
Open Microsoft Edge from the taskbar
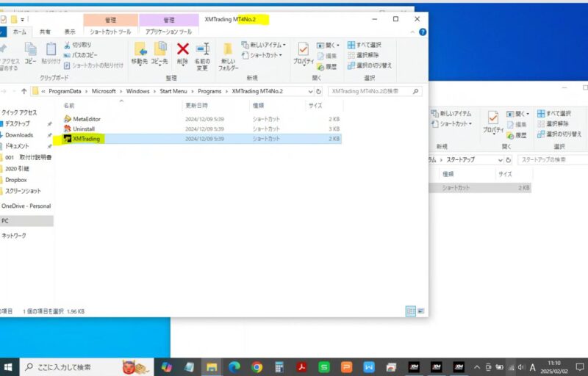coord(234,367)
